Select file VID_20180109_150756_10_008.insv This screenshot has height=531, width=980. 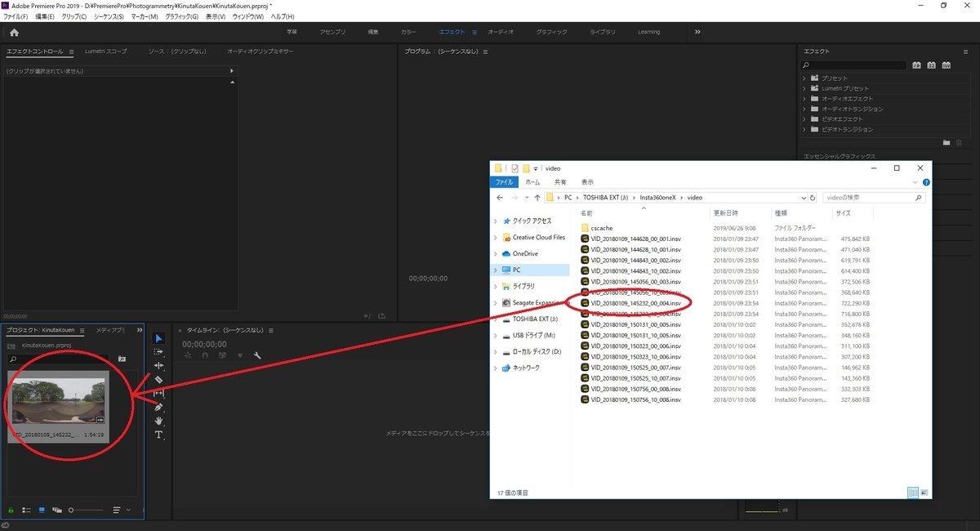tap(635, 400)
